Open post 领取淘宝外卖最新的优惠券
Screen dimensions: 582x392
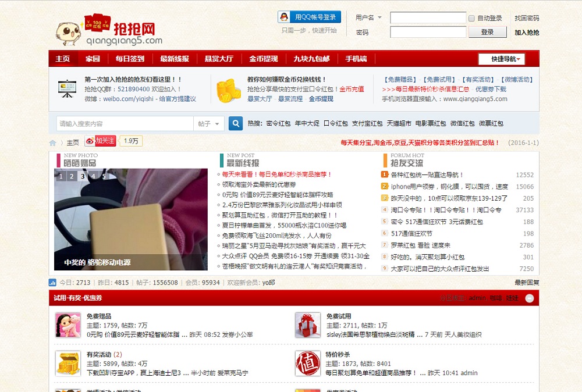259,185
